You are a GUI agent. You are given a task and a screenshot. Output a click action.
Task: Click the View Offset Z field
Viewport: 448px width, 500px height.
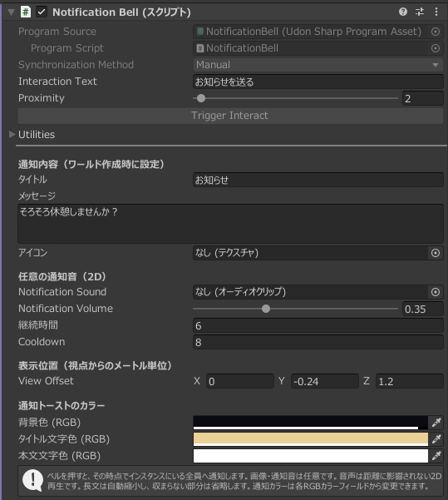[410, 381]
